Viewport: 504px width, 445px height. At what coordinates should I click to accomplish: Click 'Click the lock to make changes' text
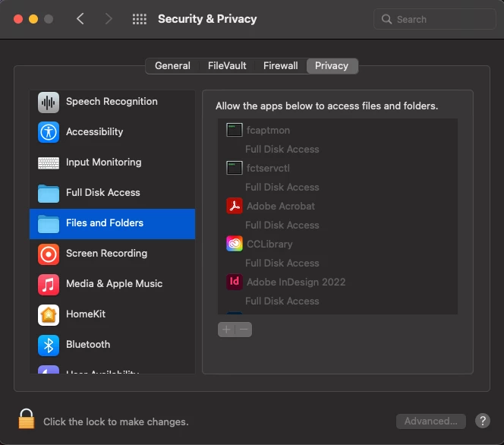point(116,422)
